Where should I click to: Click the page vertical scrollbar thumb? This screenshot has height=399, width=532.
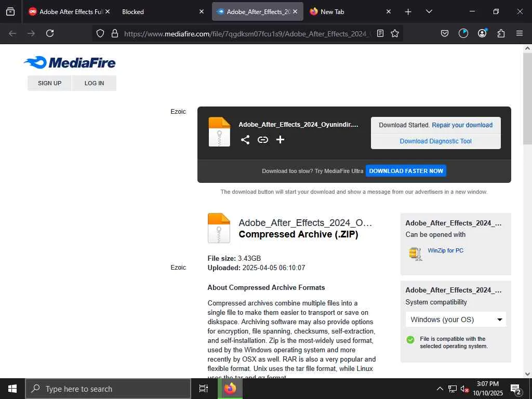[527, 98]
